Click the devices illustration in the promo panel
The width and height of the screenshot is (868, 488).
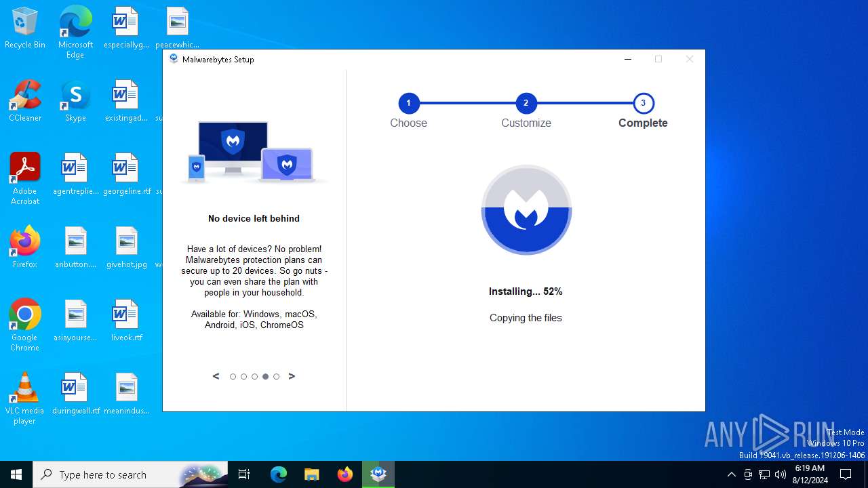254,152
